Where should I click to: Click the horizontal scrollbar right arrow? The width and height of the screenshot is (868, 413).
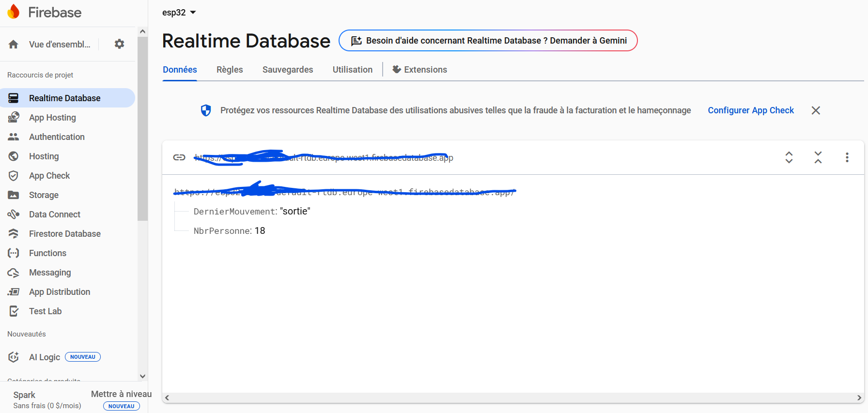pos(859,398)
